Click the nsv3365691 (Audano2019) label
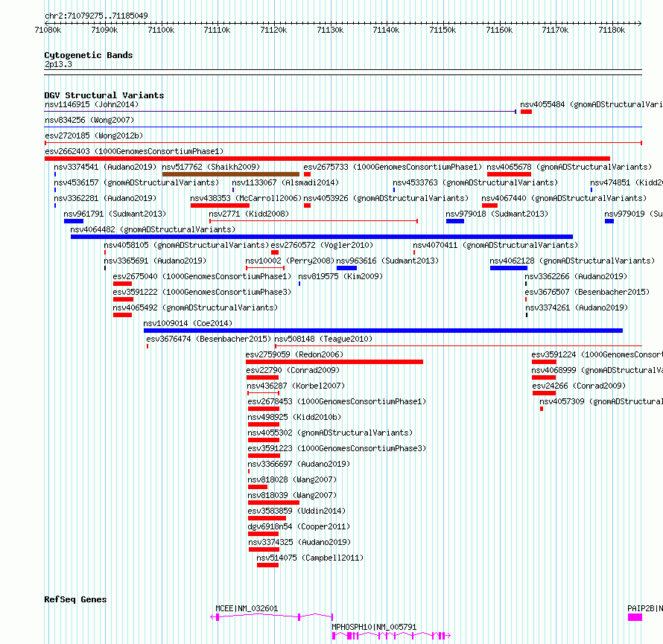This screenshot has width=663, height=644. (x=155, y=261)
